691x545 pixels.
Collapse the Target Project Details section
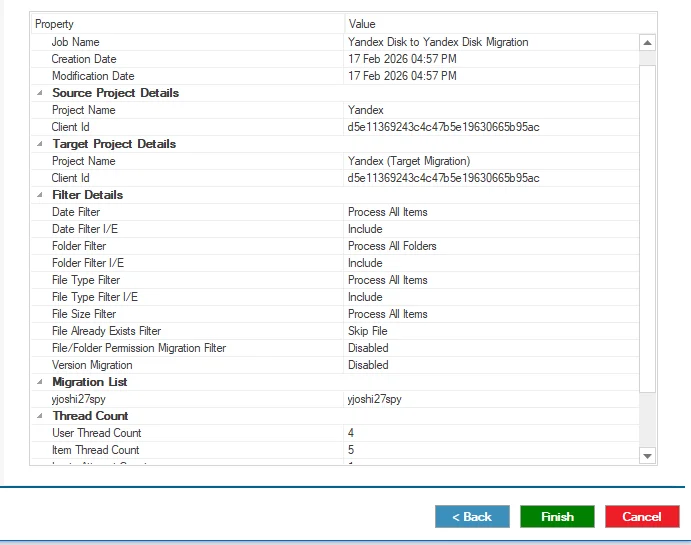pos(40,144)
